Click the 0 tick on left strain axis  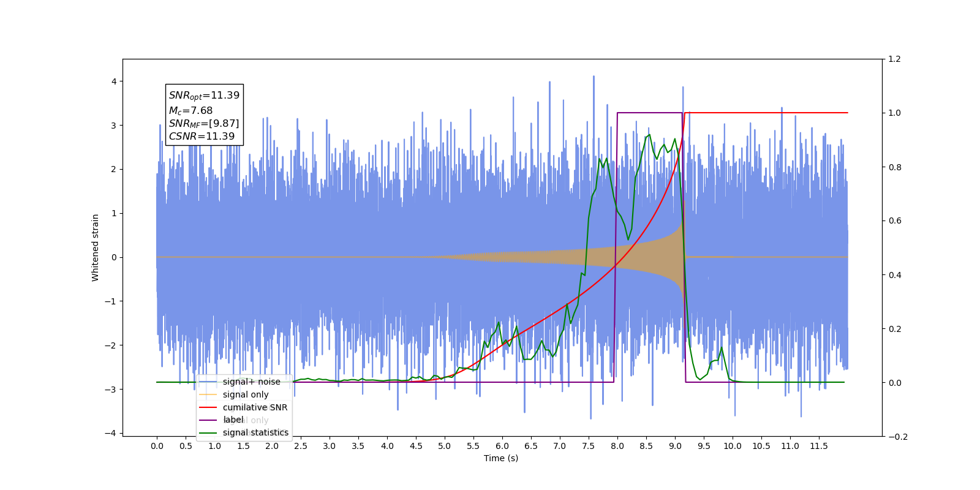coord(114,257)
